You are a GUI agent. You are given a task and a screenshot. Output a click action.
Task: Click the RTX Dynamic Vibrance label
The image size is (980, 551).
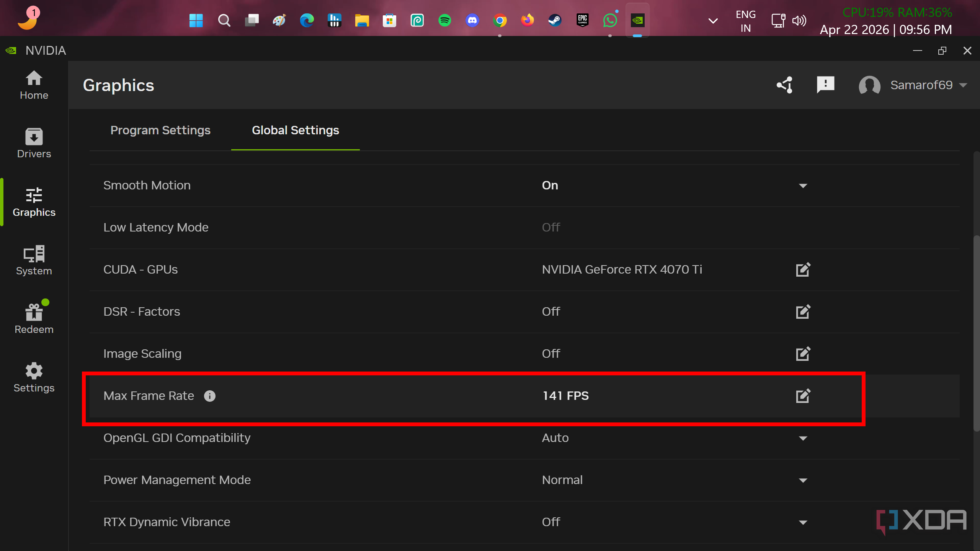click(x=167, y=522)
